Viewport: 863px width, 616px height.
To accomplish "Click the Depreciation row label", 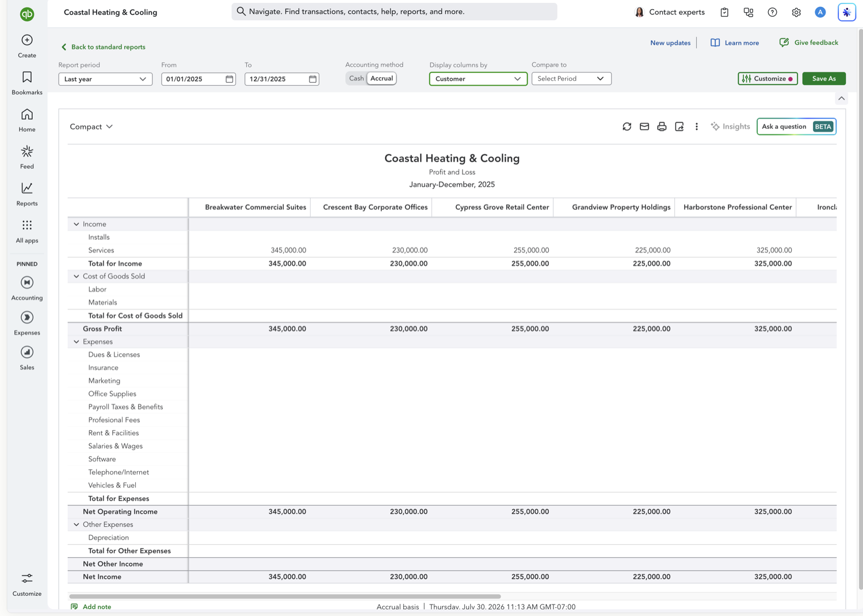I will [x=108, y=538].
